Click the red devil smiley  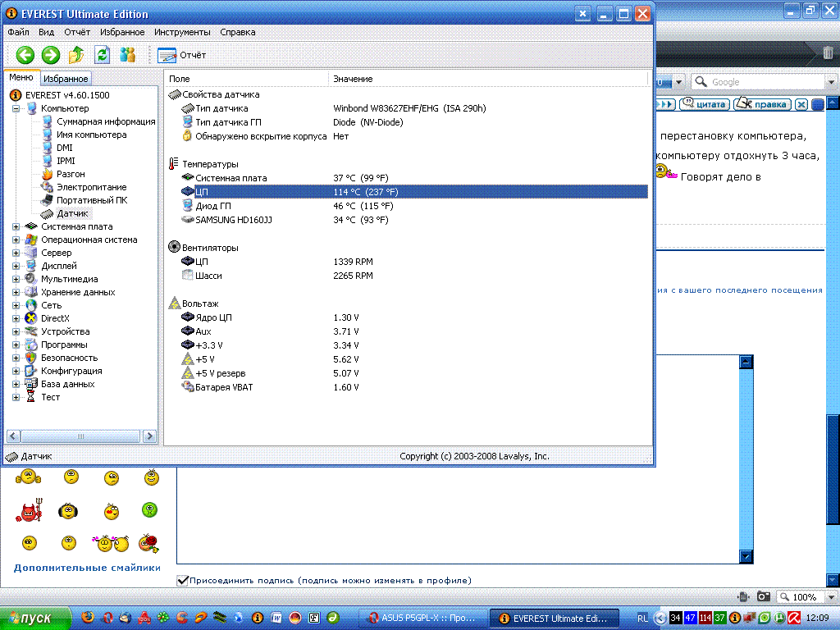(x=29, y=511)
